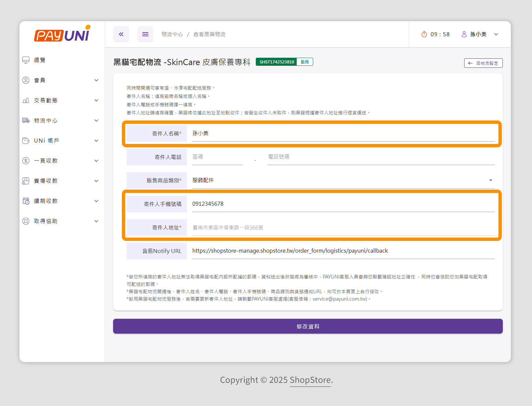This screenshot has height=406, width=532.
Task: Open the user account dropdown arrow
Action: 496,34
